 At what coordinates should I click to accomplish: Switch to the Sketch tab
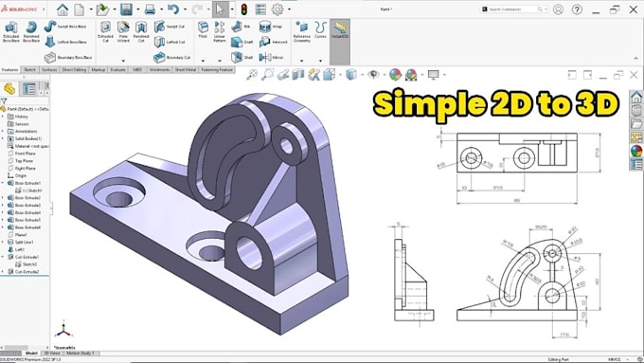click(x=29, y=70)
